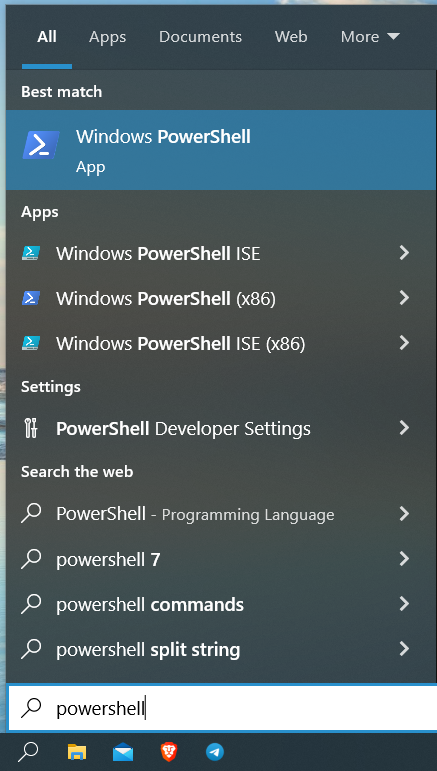Expand the More filter dropdown
Image resolution: width=437 pixels, height=771 pixels.
pos(371,37)
